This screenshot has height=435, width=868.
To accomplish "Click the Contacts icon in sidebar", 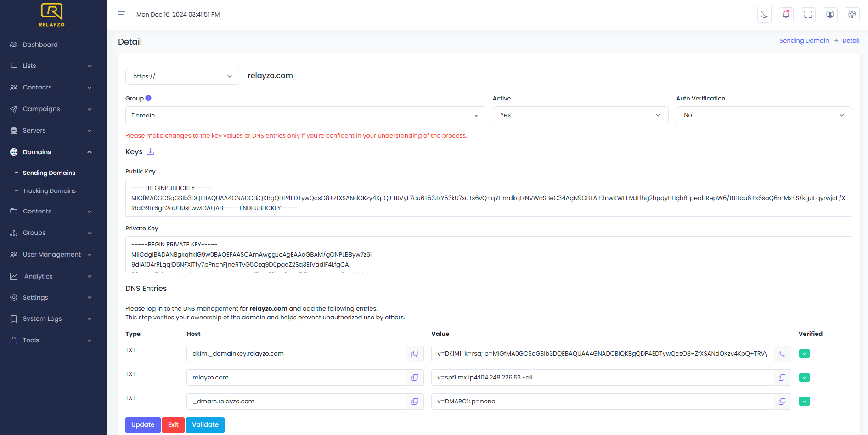I will click(14, 88).
